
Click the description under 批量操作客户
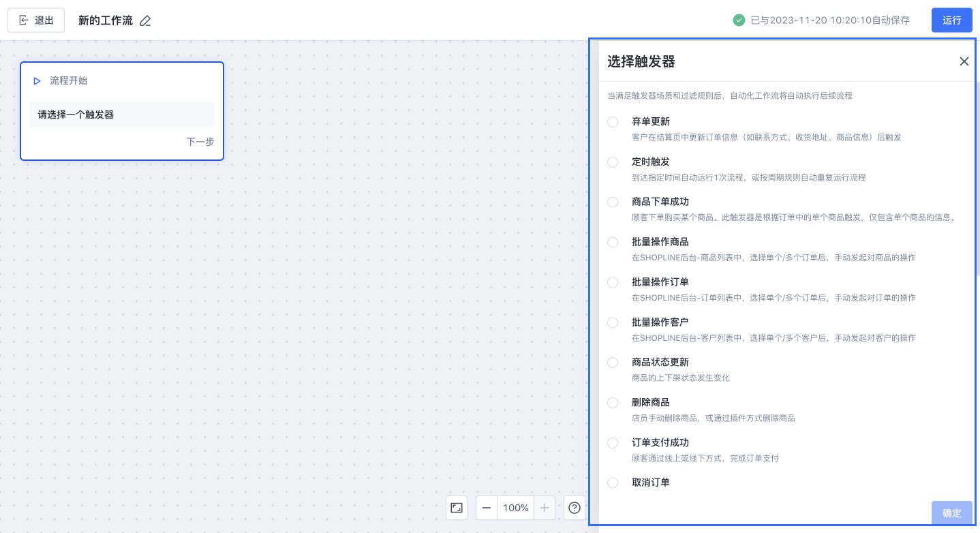[774, 338]
